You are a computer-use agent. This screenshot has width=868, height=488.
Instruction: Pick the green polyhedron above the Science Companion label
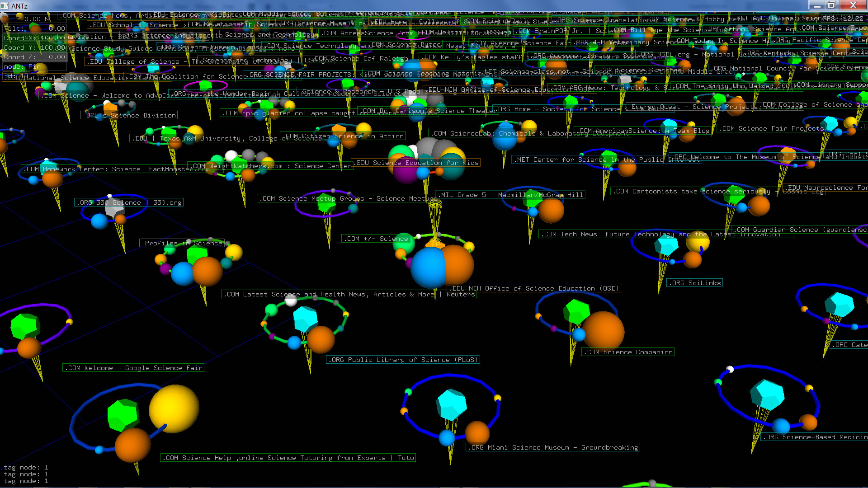(576, 312)
